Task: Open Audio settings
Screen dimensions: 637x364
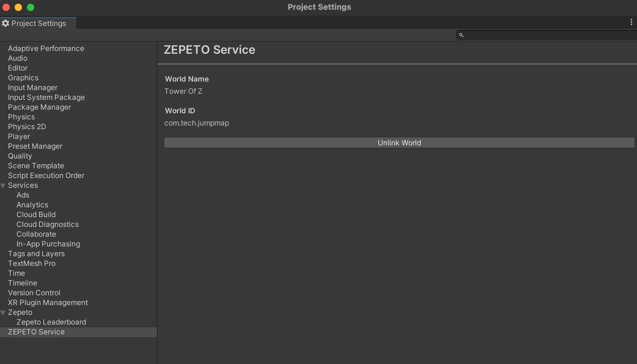Action: point(18,58)
